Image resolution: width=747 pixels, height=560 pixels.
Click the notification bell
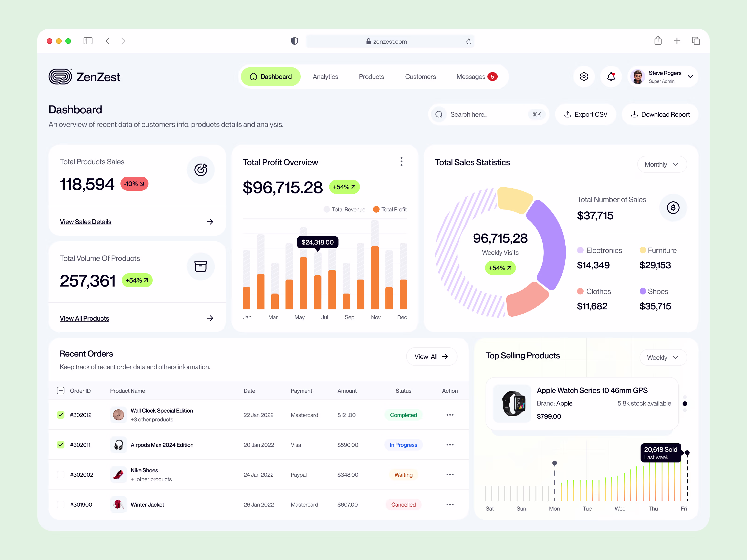(611, 76)
